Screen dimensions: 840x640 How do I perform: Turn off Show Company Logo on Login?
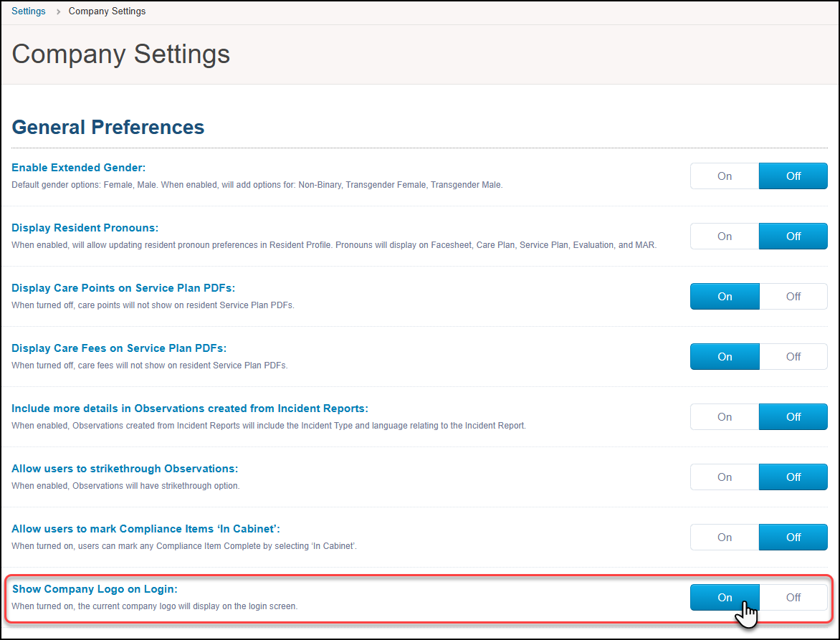tap(793, 597)
